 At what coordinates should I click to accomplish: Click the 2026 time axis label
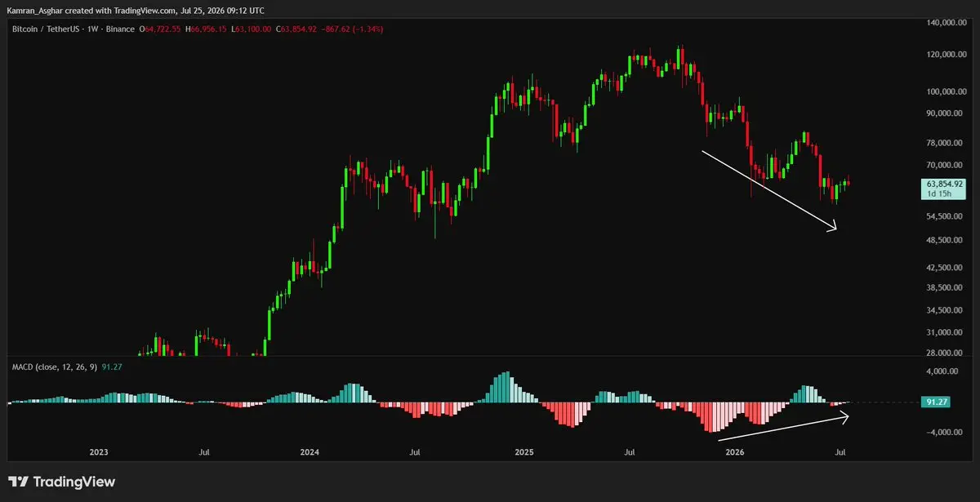(x=735, y=451)
